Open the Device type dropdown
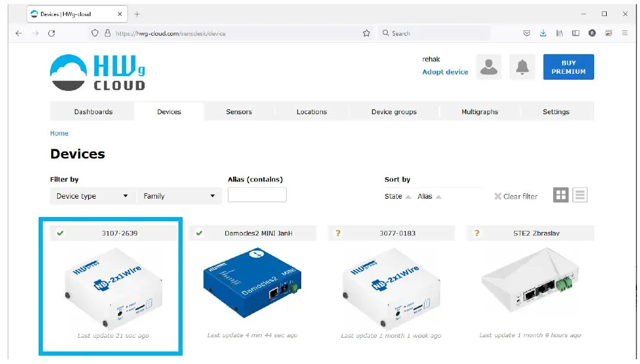Screen dimensions: 640x364 pyautogui.click(x=93, y=196)
